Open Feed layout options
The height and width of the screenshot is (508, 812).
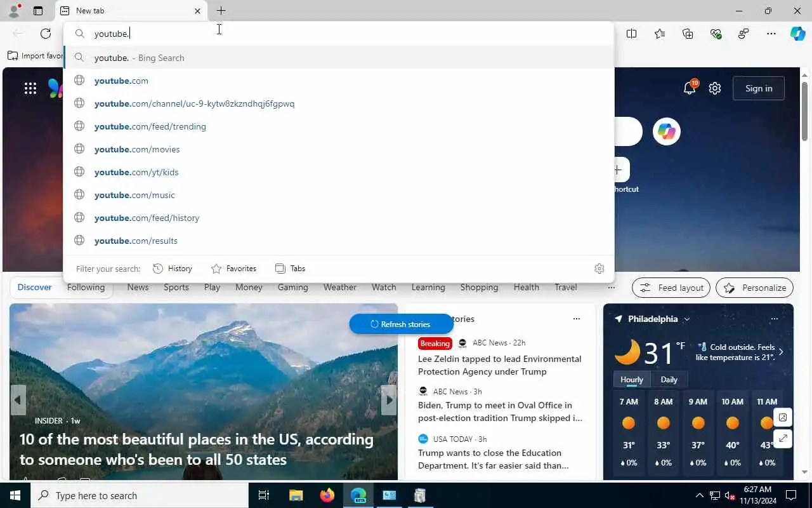[x=671, y=288]
